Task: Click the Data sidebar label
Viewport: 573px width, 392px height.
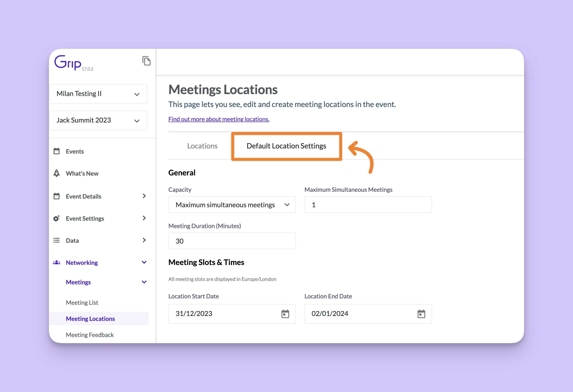Action: point(72,241)
